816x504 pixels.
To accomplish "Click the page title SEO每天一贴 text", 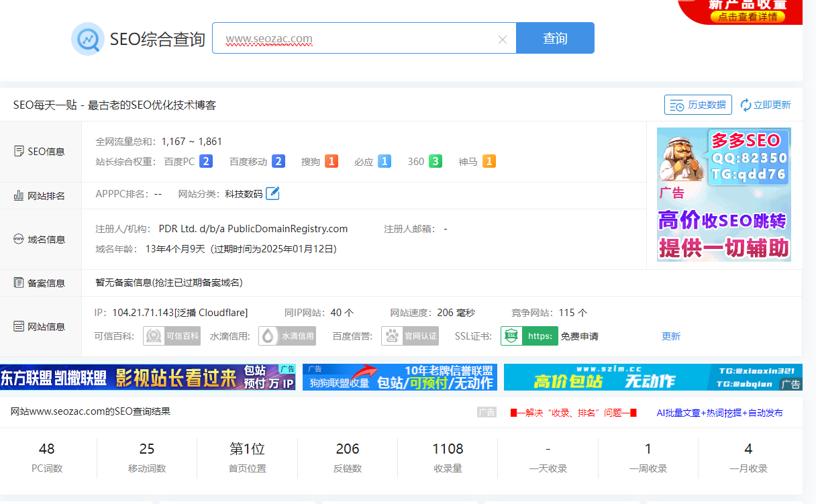I will tap(114, 105).
